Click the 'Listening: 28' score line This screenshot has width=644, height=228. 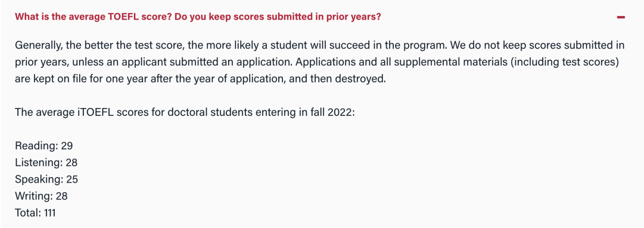(46, 162)
